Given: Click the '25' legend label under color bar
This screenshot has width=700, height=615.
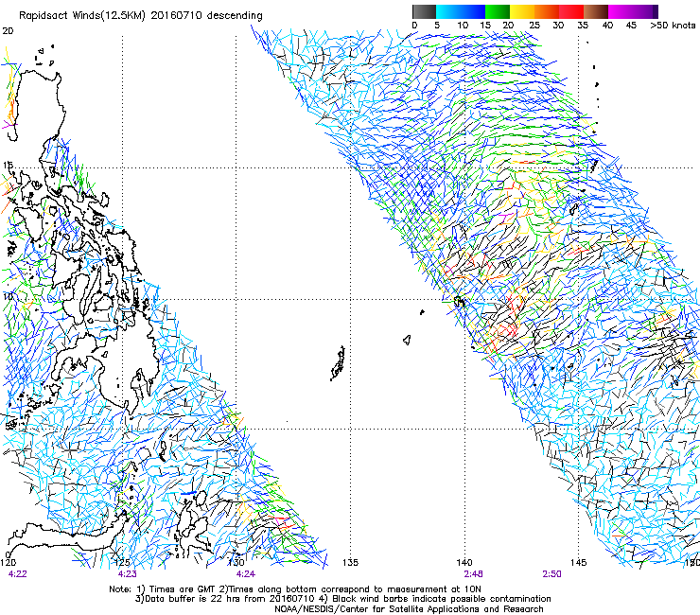Looking at the screenshot, I should (x=534, y=25).
